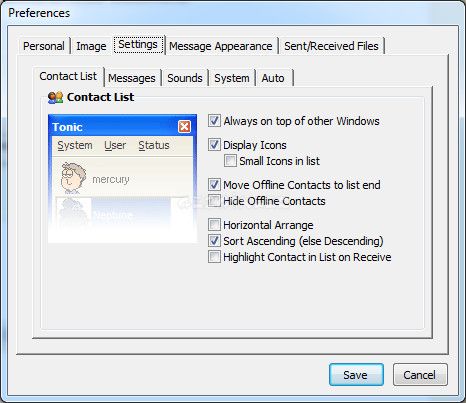Screen dimensions: 466x403
Task: Check the Horizontal Arrange box
Action: (x=214, y=225)
